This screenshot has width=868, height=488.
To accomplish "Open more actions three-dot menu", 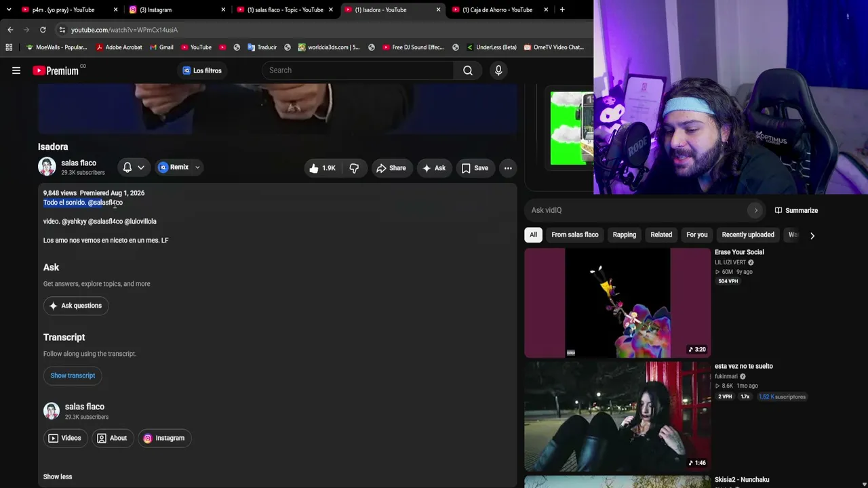I will point(508,168).
